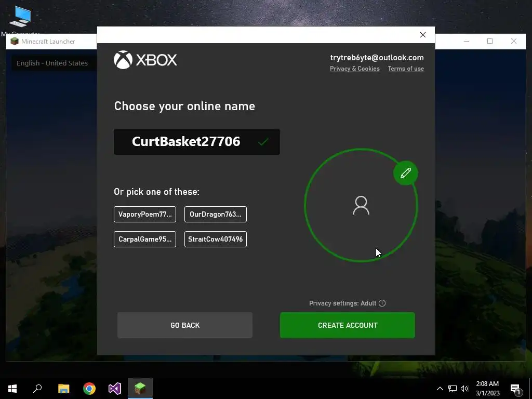
Task: Click the Minecraft Launcher taskbar icon
Action: point(140,389)
